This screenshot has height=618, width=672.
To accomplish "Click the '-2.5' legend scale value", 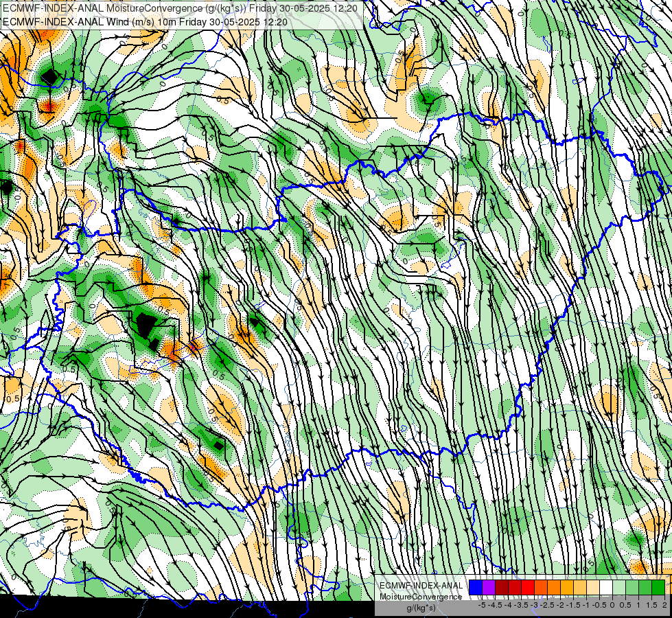I will [x=547, y=605].
